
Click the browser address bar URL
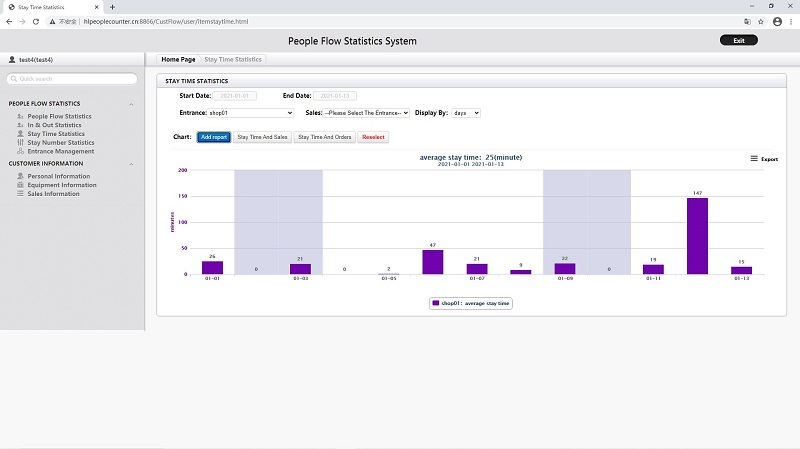tap(166, 21)
